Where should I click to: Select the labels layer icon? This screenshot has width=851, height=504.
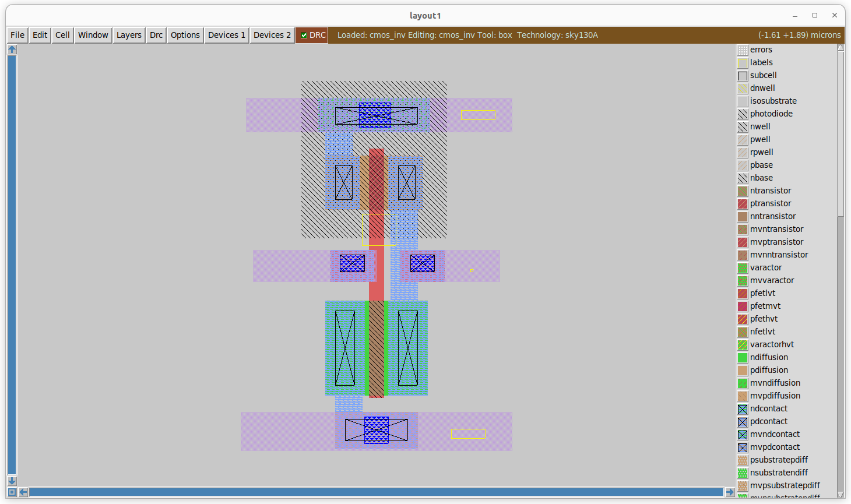(x=743, y=63)
